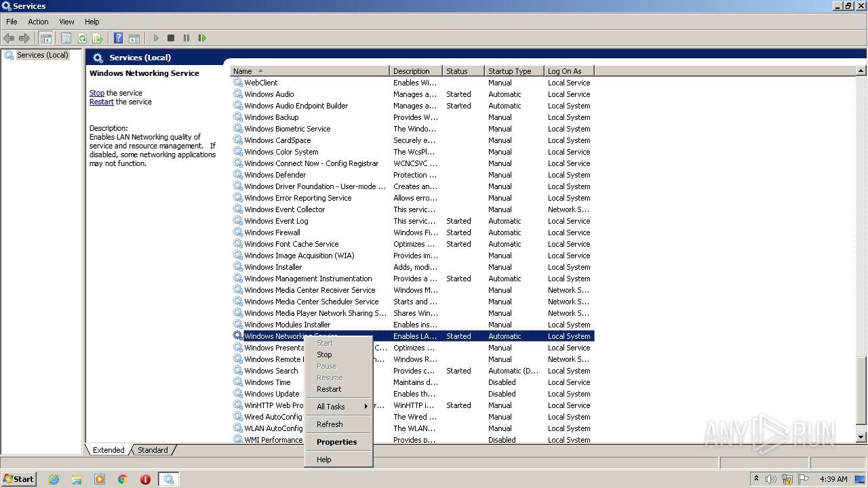Select the Windows Event Log service row
The width and height of the screenshot is (868, 488).
click(x=412, y=221)
